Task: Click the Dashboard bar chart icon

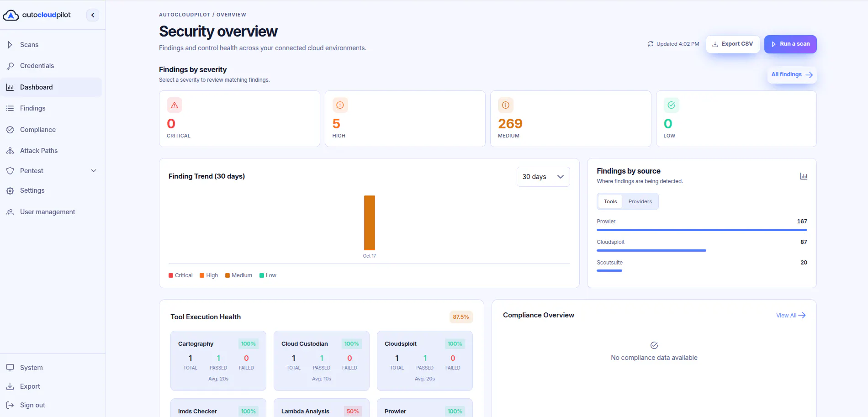Action: (x=10, y=87)
